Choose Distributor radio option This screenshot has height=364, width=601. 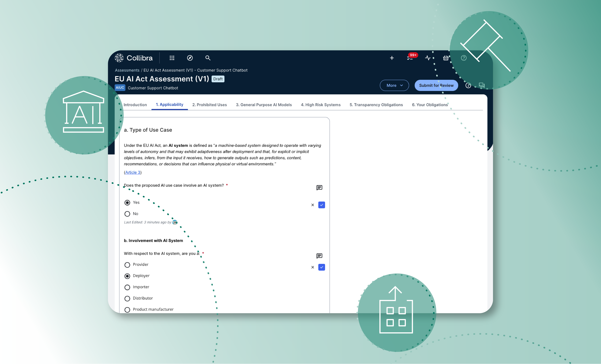tap(127, 298)
